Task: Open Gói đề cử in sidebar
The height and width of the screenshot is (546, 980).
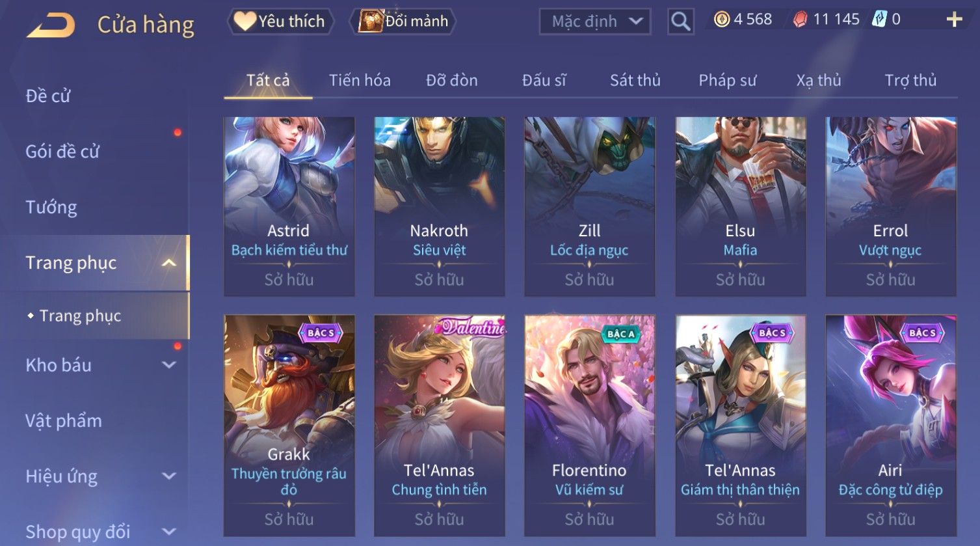Action: (x=62, y=152)
